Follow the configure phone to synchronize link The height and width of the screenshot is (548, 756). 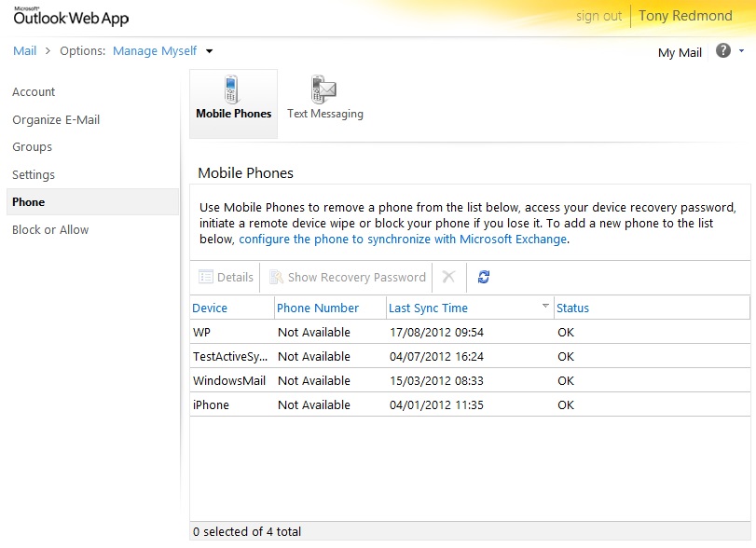[403, 240]
